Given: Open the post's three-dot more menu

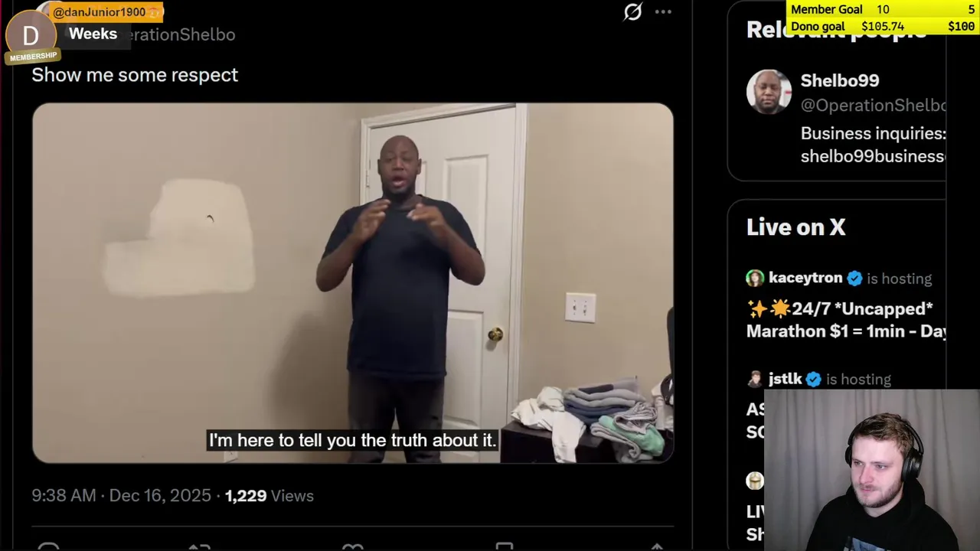Looking at the screenshot, I should point(663,11).
